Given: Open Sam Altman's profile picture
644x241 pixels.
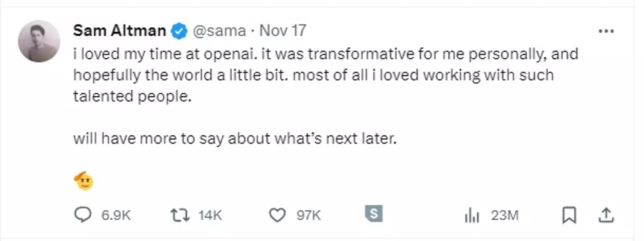Looking at the screenshot, I should point(39,41).
